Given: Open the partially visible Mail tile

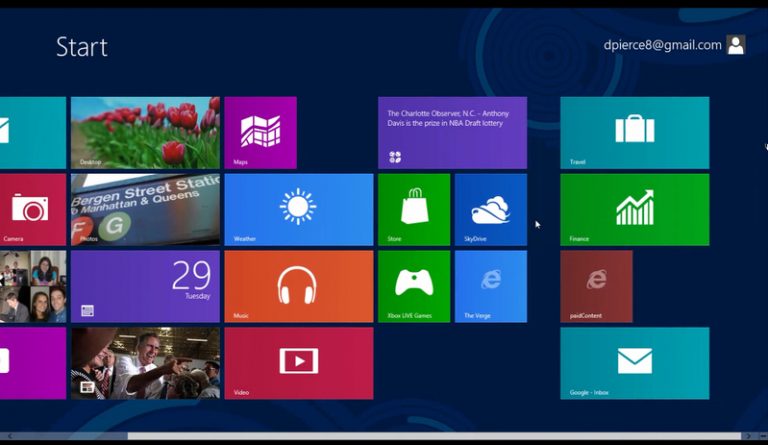Looking at the screenshot, I should [x=33, y=133].
